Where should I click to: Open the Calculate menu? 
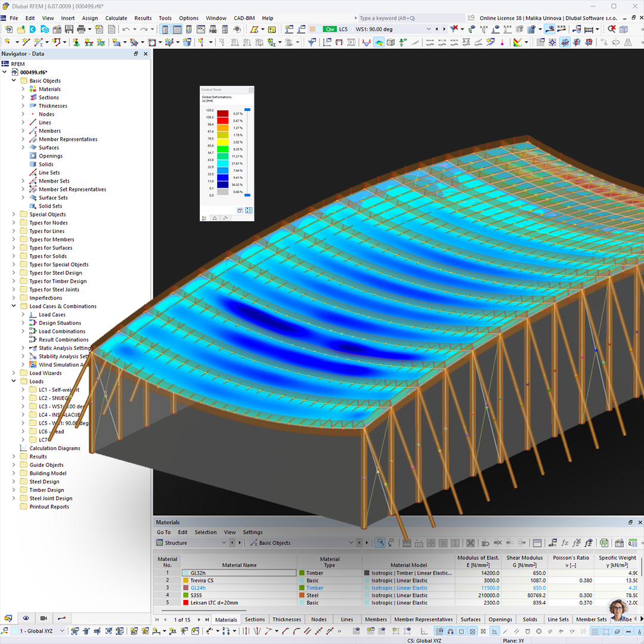[116, 18]
